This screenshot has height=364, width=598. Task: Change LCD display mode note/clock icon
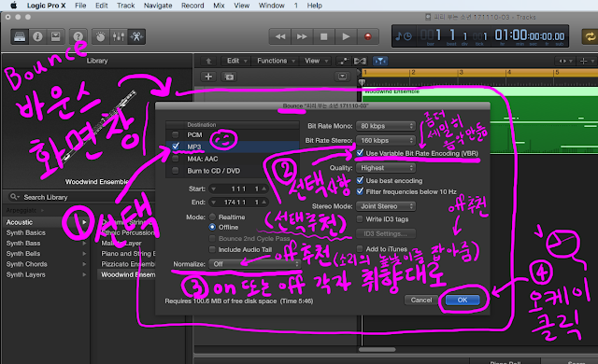point(404,36)
